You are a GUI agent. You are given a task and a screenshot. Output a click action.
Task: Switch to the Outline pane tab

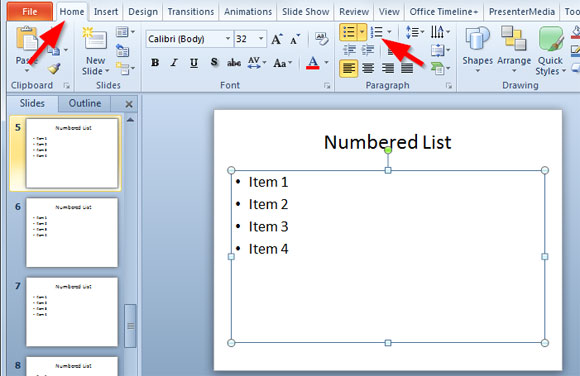pos(85,103)
